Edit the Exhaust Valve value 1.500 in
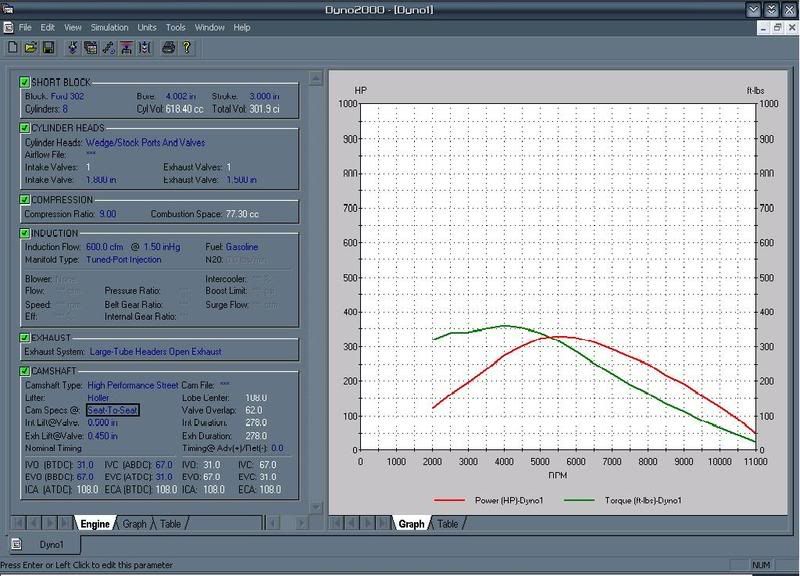The height and width of the screenshot is (576, 800). point(242,180)
